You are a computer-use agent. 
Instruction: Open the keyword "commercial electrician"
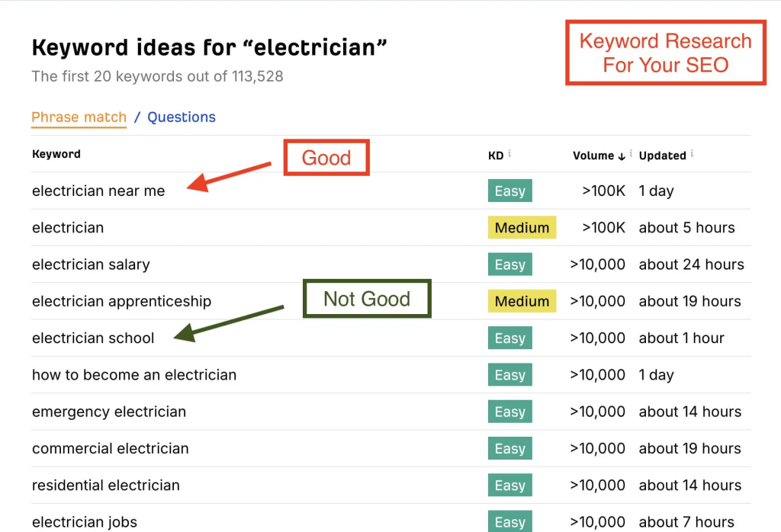(111, 448)
